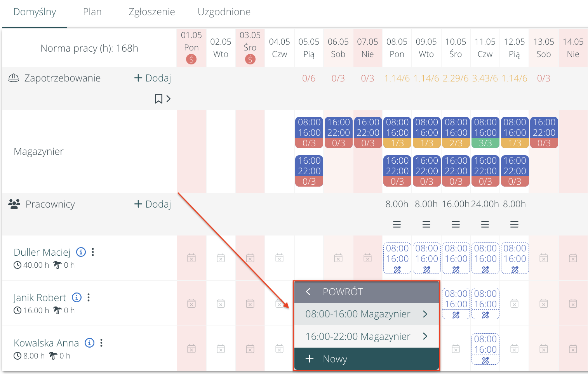Screen dimensions: 588x374
Task: Click Dodaj next to Pracownicy
Action: [x=153, y=204]
